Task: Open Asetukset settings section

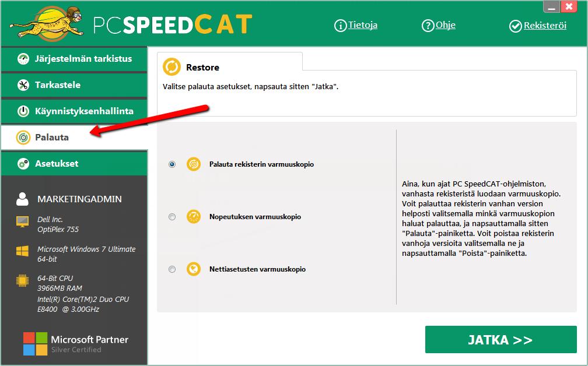Action: (74, 164)
